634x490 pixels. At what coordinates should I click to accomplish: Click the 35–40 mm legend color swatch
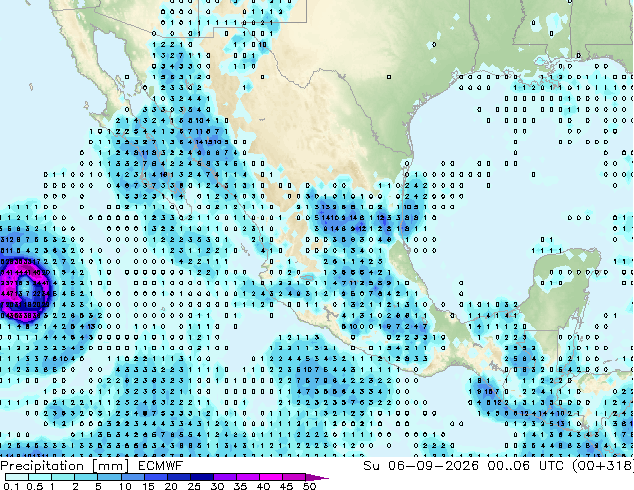tap(247, 477)
